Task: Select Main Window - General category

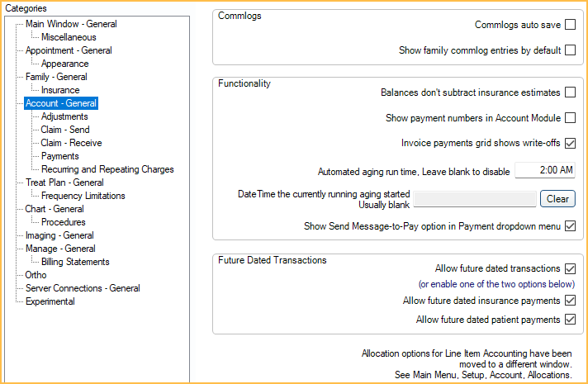Action: click(x=71, y=24)
